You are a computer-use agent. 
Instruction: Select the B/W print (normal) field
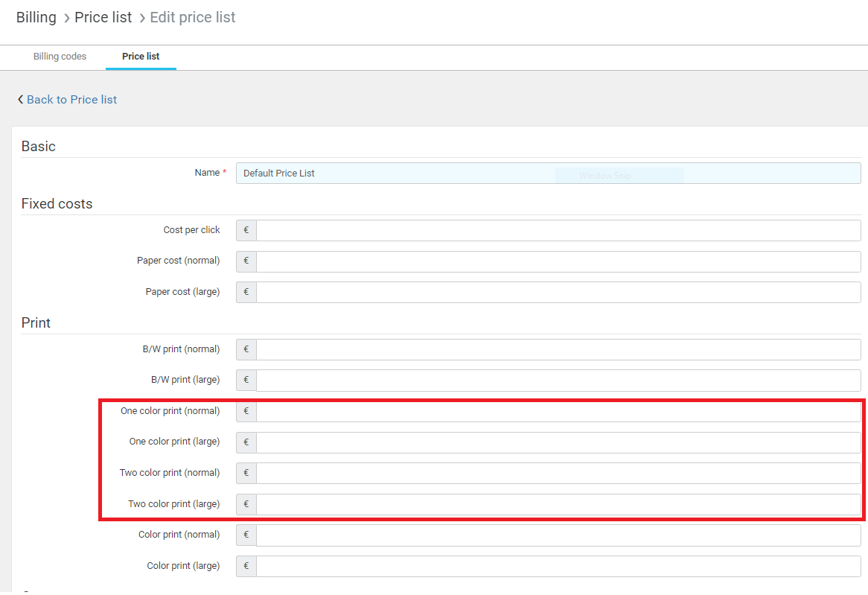558,349
